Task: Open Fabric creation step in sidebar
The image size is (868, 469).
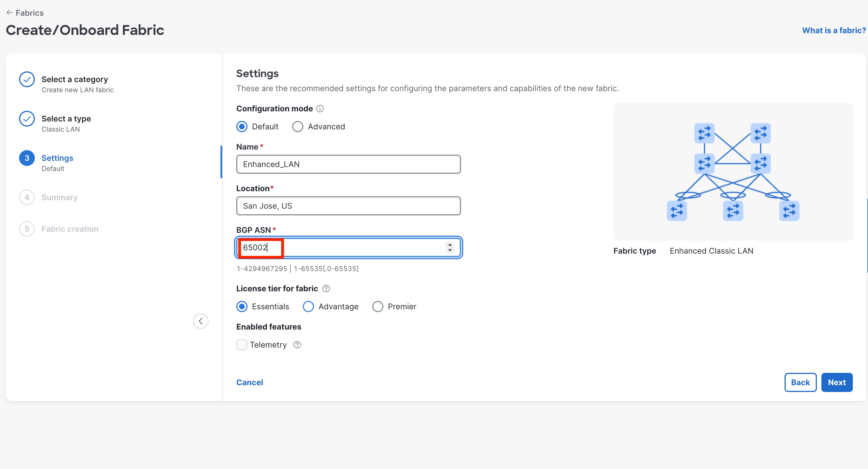Action: click(x=70, y=229)
